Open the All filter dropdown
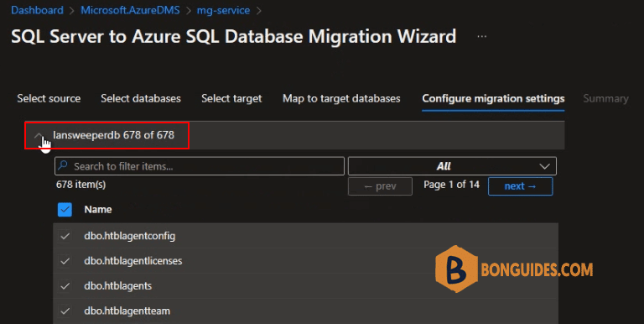Screen dimensions: 644x324 point(452,166)
